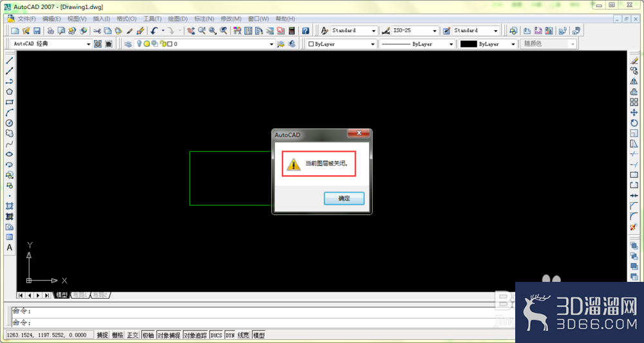Open the ByLayer color control dropdown

(373, 44)
